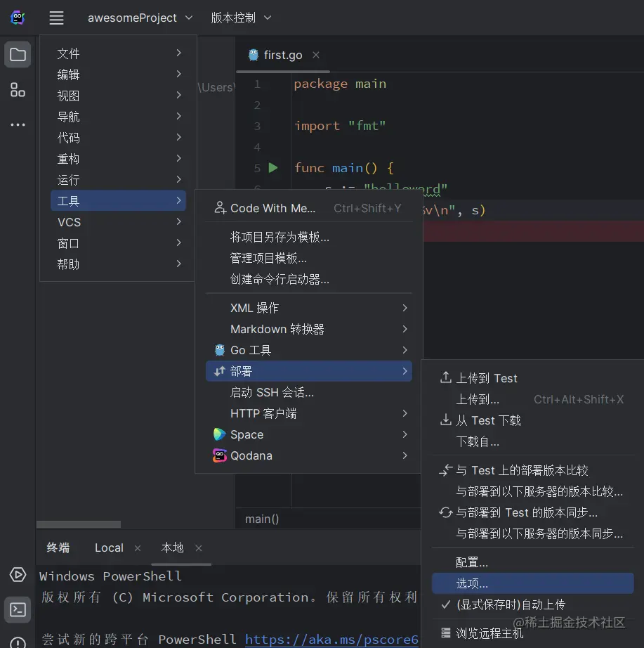
Task: Run main function via gutter arrow
Action: coord(273,168)
